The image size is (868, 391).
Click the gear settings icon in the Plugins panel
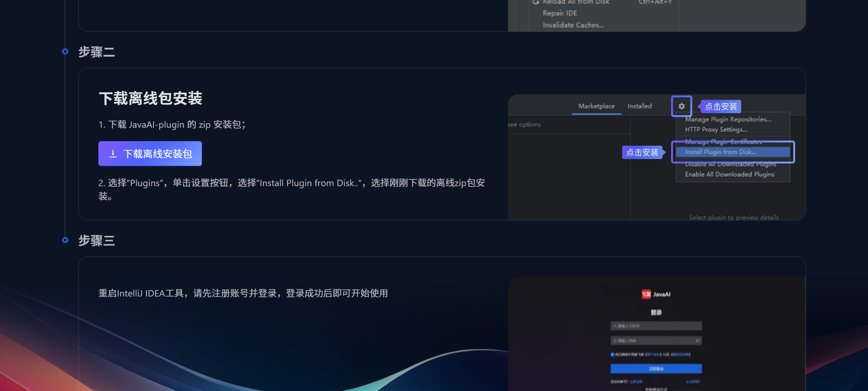click(681, 107)
